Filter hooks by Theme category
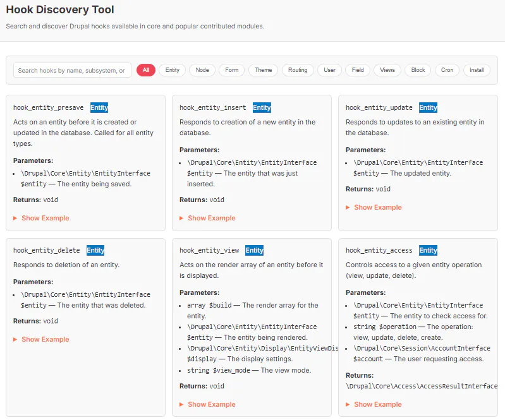The image size is (505, 420). 263,70
